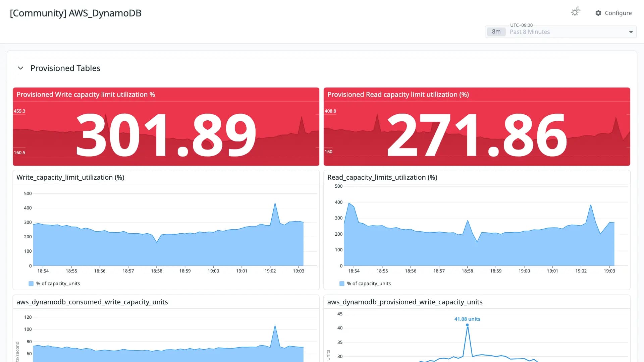The height and width of the screenshot is (362, 644).
Task: Click the Past 8 Minutes time field
Action: click(x=560, y=32)
